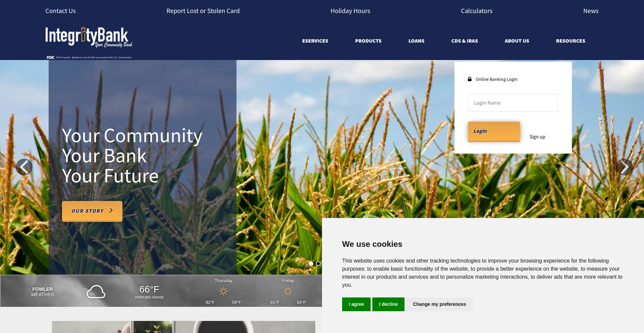This screenshot has width=644, height=333.
Task: Click Friday's sun forecast icon
Action: [288, 291]
